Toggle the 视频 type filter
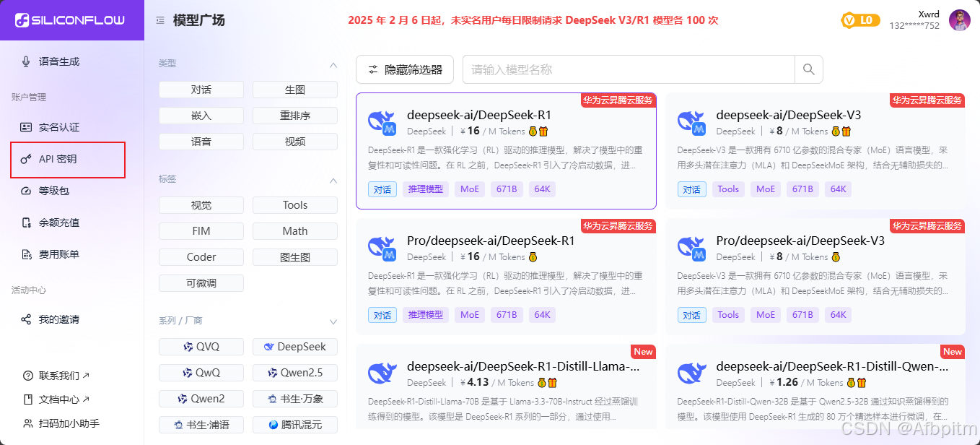980x445 pixels. 295,142
